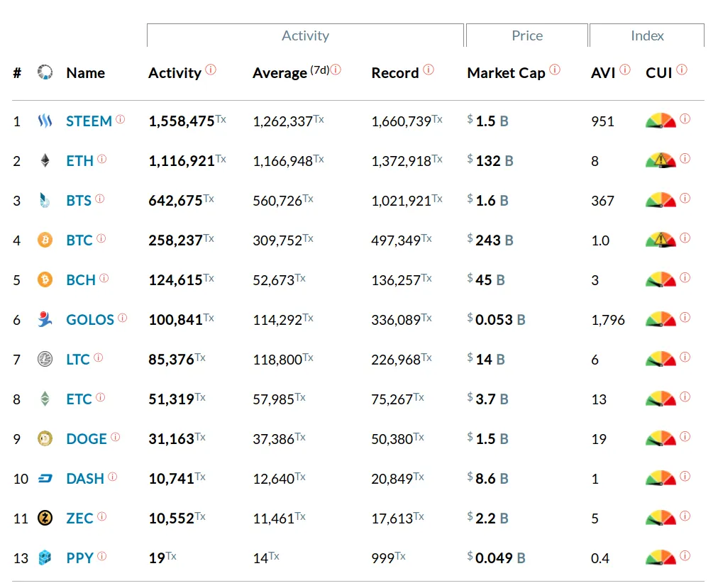Open the LTC coin link
This screenshot has width=718, height=588.
78,360
